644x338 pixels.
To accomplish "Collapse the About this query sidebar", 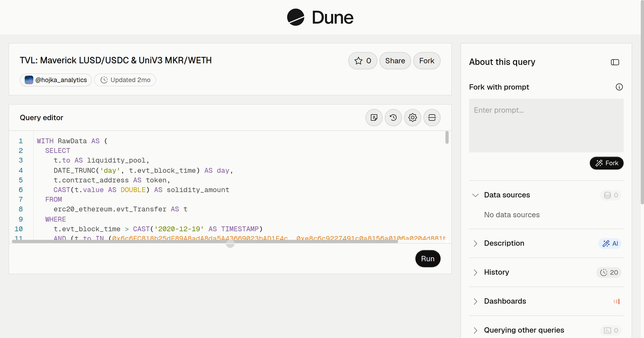I will coord(615,62).
